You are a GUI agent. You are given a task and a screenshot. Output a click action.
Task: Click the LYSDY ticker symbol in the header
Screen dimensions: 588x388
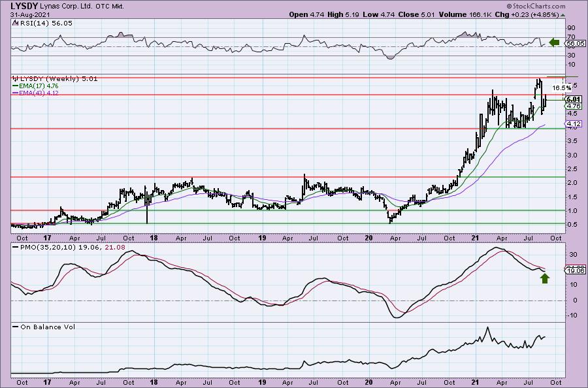pyautogui.click(x=24, y=6)
